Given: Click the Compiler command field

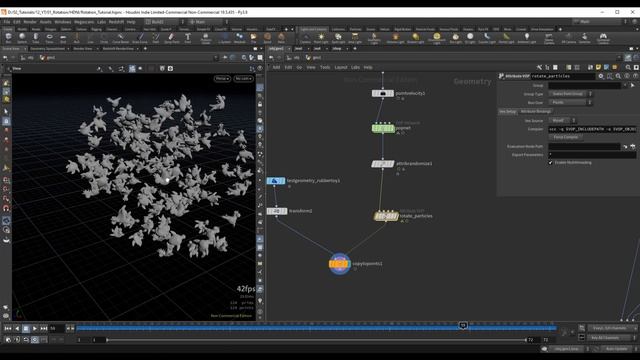Looking at the screenshot, I should (x=592, y=129).
